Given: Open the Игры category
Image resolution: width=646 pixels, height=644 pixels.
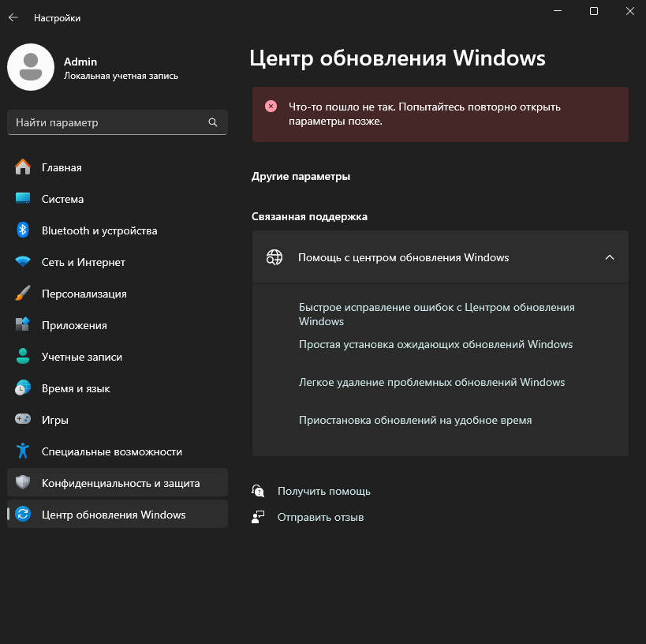Looking at the screenshot, I should click(118, 420).
